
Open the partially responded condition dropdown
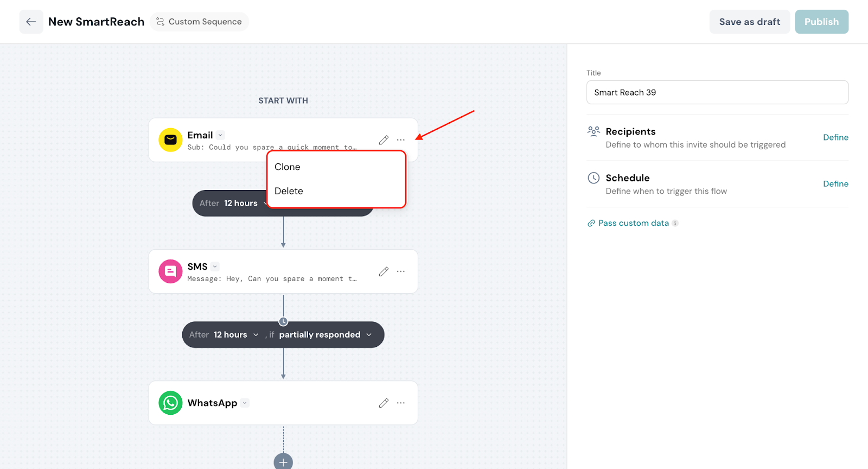(325, 335)
